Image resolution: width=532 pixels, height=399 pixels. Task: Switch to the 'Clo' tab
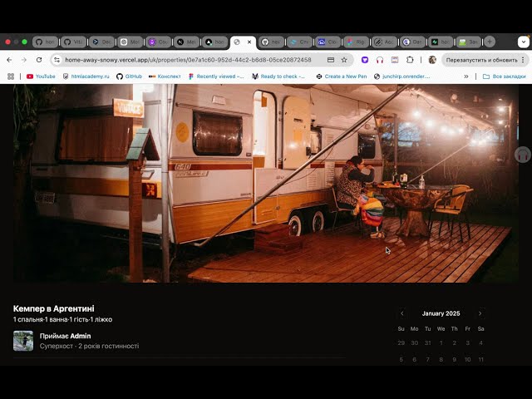[328, 42]
